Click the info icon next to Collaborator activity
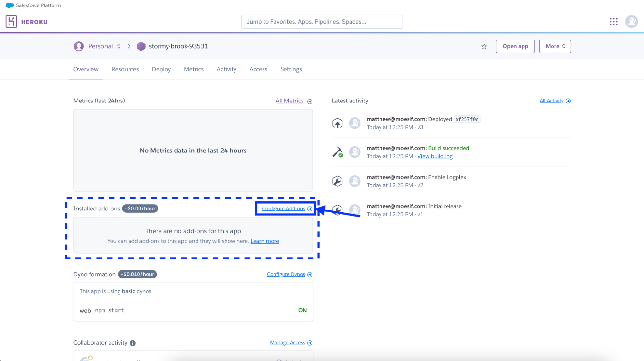The image size is (644, 361). pyautogui.click(x=132, y=343)
